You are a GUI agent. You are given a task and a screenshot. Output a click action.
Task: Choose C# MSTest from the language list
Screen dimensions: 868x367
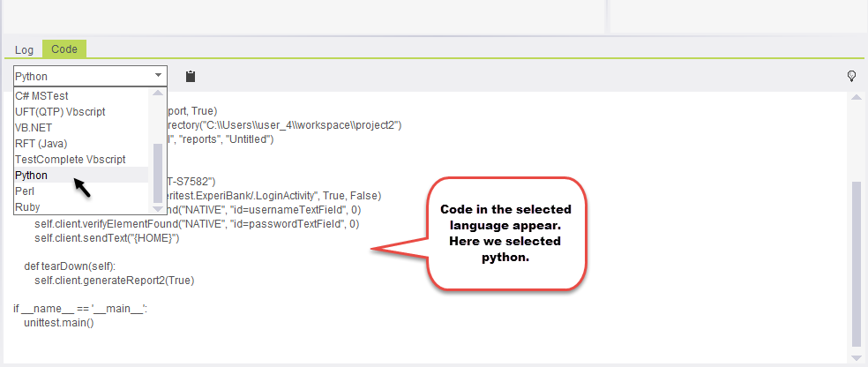click(x=41, y=95)
